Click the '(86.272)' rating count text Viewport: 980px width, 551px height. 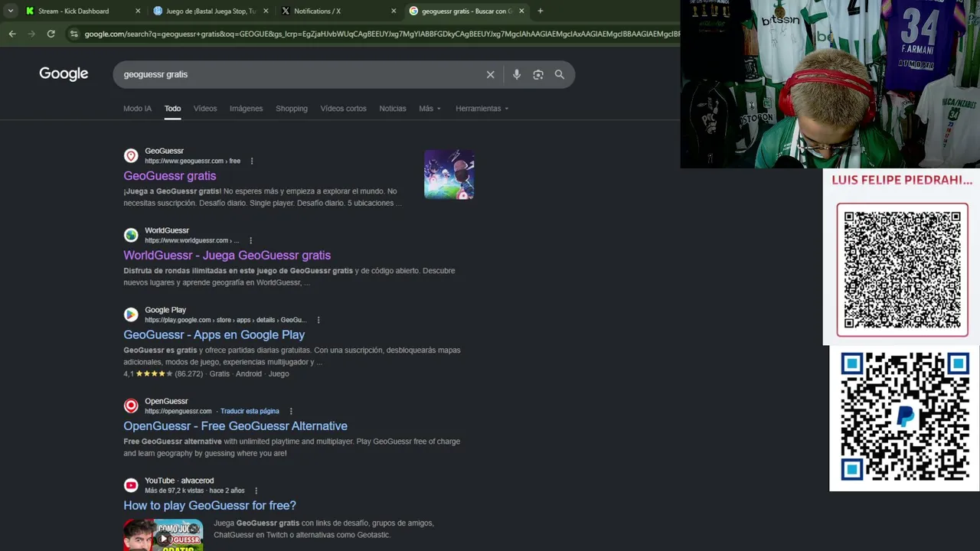(x=189, y=374)
